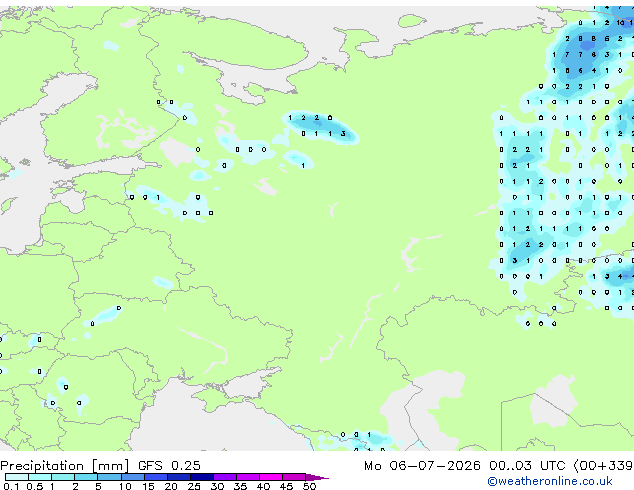Click the 30–35 mm purple swatch
The height and width of the screenshot is (490, 634).
point(225,477)
